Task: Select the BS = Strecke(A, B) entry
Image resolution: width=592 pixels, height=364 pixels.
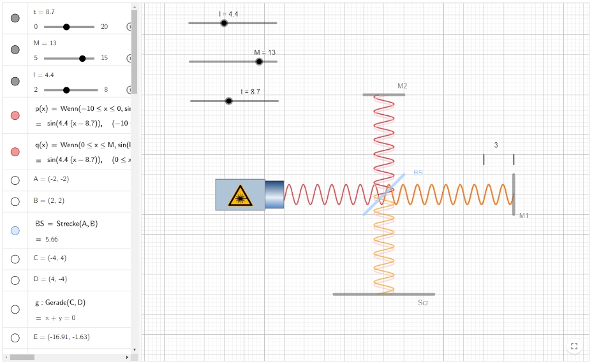Action: click(x=66, y=224)
